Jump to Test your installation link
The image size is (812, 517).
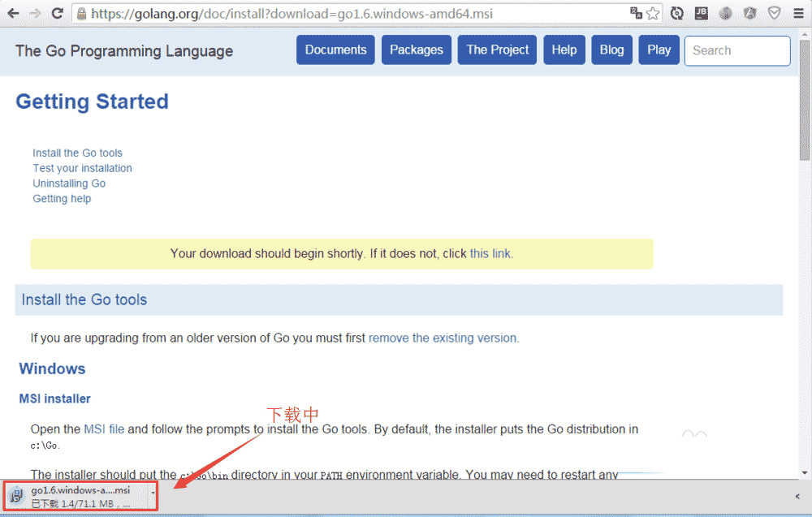click(x=82, y=168)
